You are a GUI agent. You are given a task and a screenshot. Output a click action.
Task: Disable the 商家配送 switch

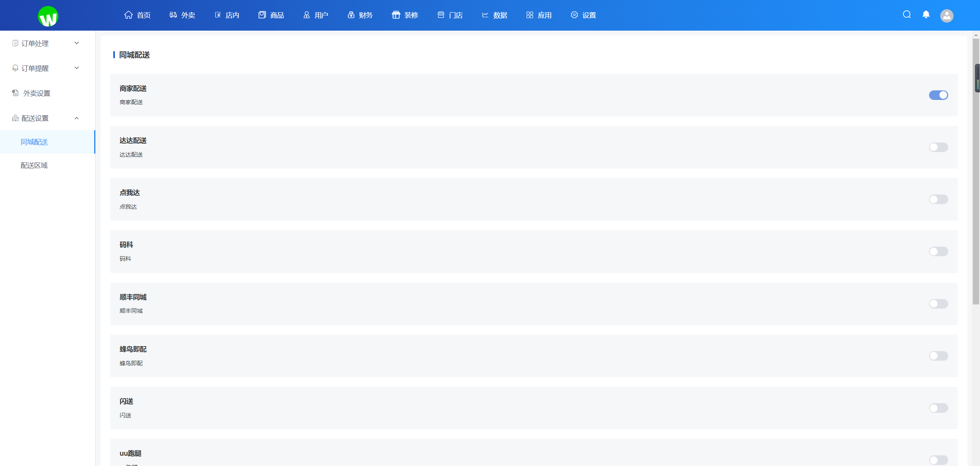tap(938, 95)
